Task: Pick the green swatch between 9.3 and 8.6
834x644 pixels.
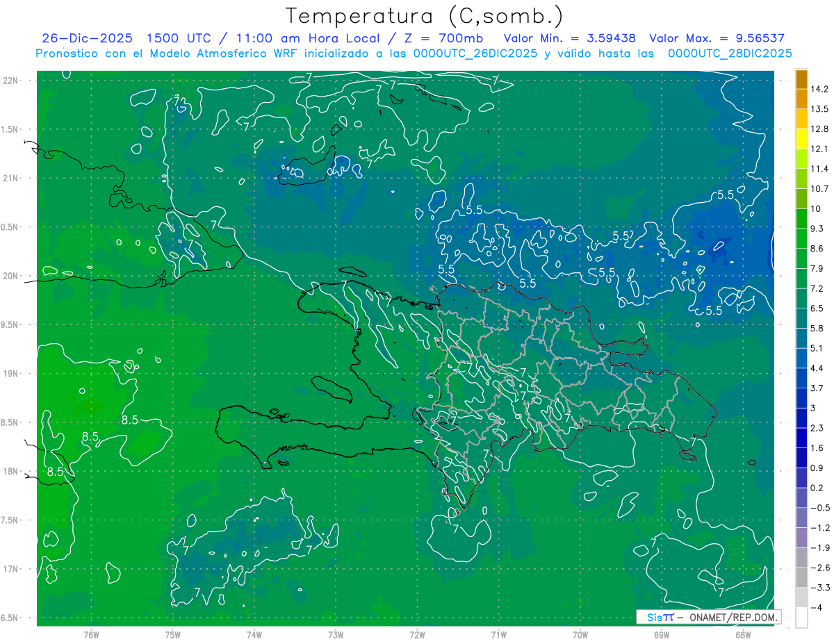Action: (801, 239)
